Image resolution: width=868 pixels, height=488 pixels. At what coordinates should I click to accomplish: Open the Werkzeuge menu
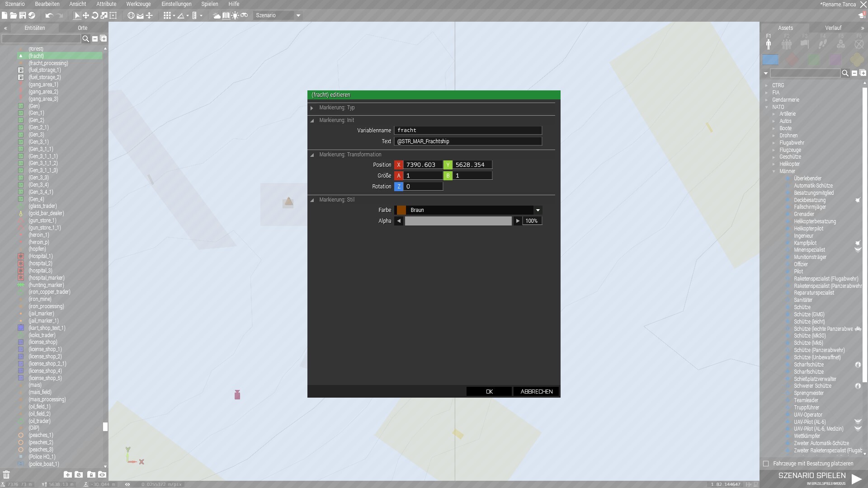click(138, 4)
